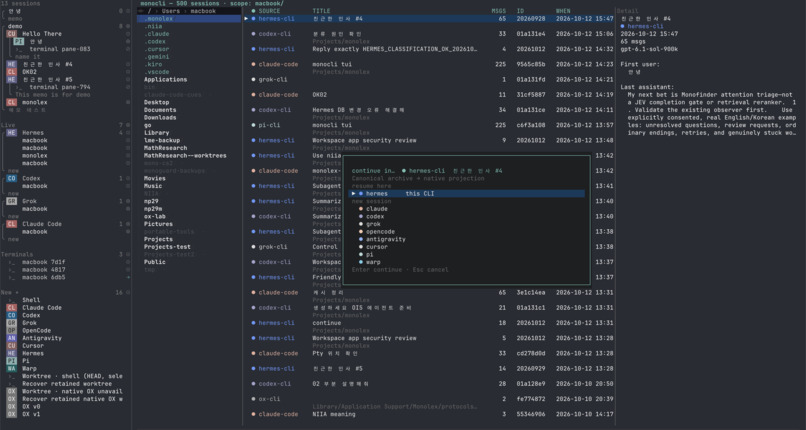The width and height of the screenshot is (806, 430).
Task: Click the GR badge in the Live section
Action: click(11, 201)
